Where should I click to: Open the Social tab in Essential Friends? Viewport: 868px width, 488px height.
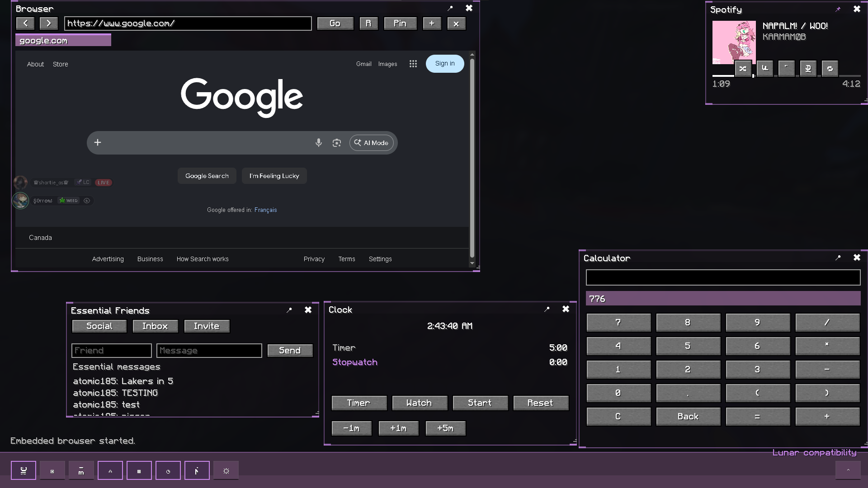coord(99,326)
